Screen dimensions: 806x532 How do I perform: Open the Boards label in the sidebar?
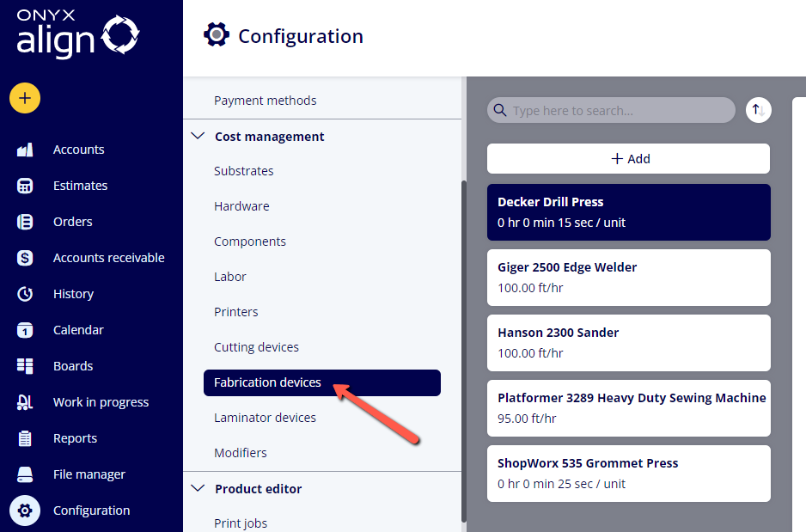pyautogui.click(x=73, y=366)
